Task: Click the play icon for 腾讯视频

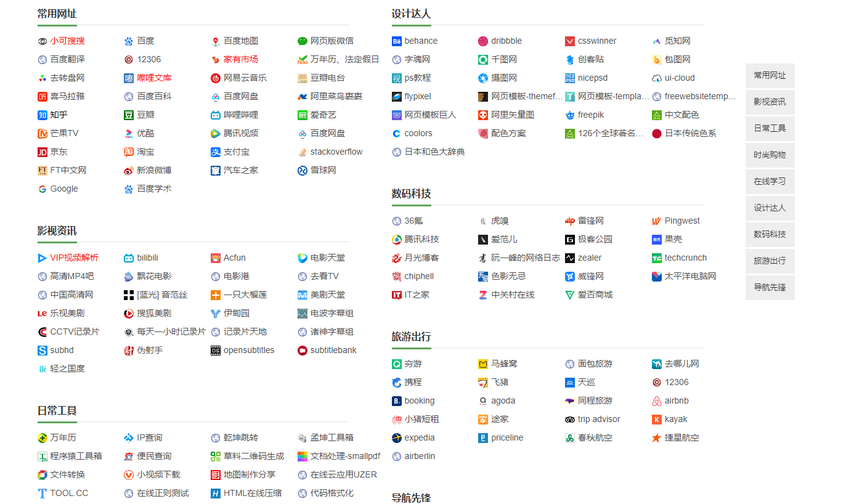Action: coord(216,134)
